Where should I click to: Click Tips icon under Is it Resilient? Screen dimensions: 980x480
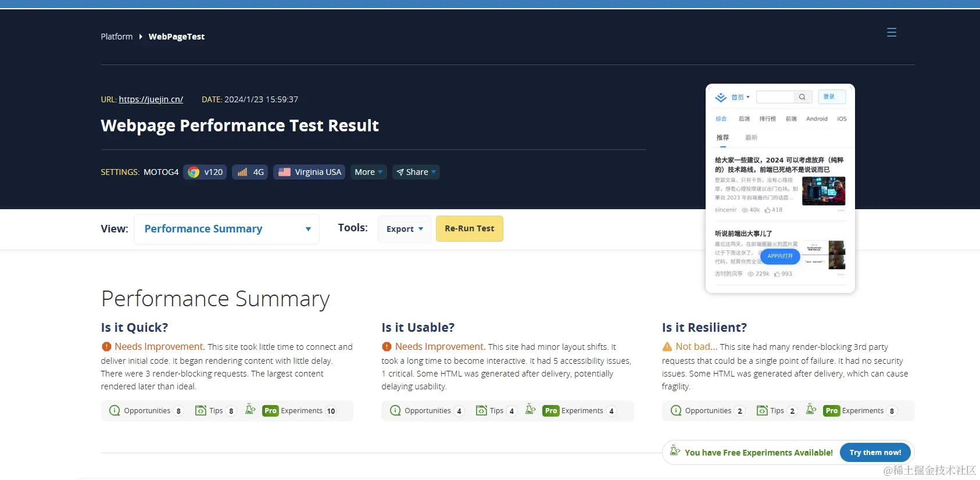tap(762, 410)
